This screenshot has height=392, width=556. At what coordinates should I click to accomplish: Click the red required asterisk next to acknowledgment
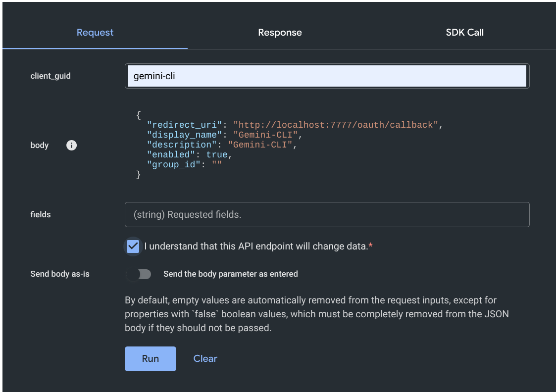pyautogui.click(x=370, y=245)
